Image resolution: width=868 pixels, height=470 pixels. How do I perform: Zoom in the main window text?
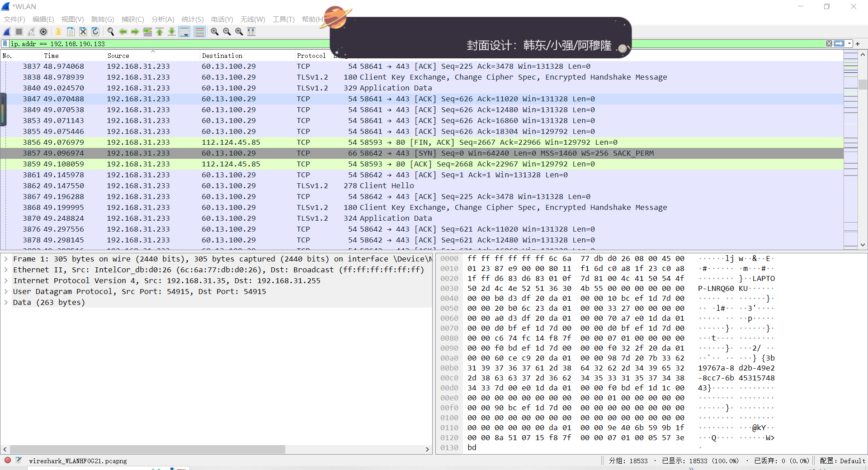[x=215, y=32]
